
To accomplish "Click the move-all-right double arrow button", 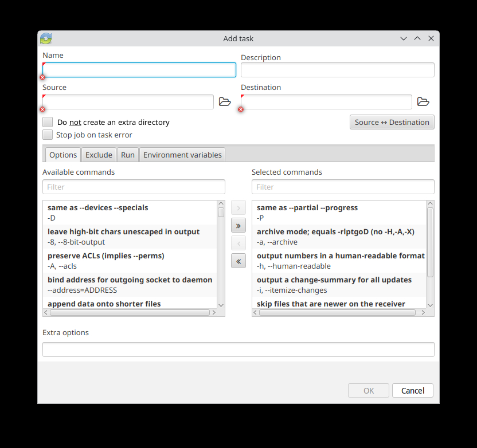I will [x=238, y=225].
